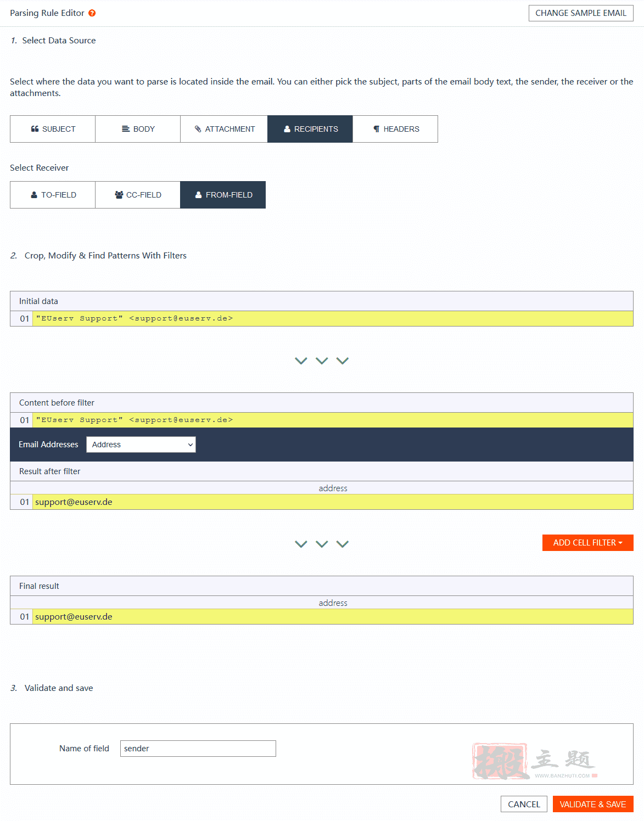The width and height of the screenshot is (644, 821).
Task: Click the Cancel button
Action: click(524, 804)
